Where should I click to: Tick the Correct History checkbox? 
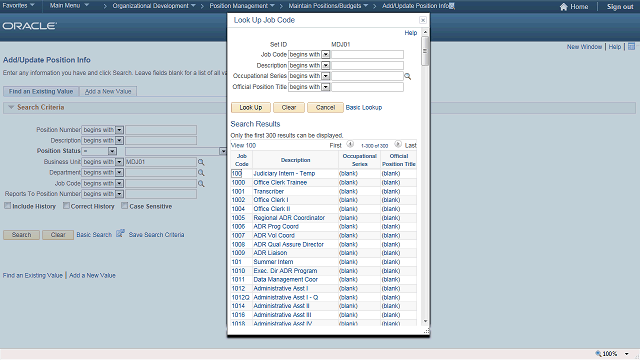tap(66, 206)
